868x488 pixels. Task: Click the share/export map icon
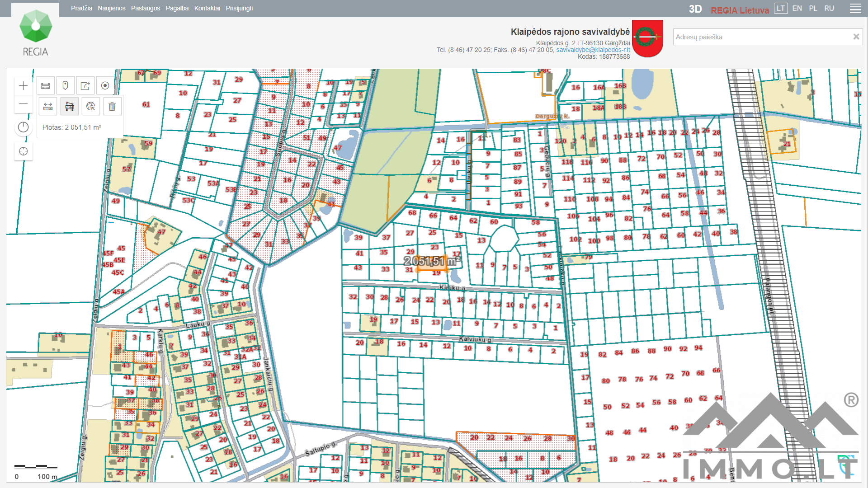click(85, 86)
